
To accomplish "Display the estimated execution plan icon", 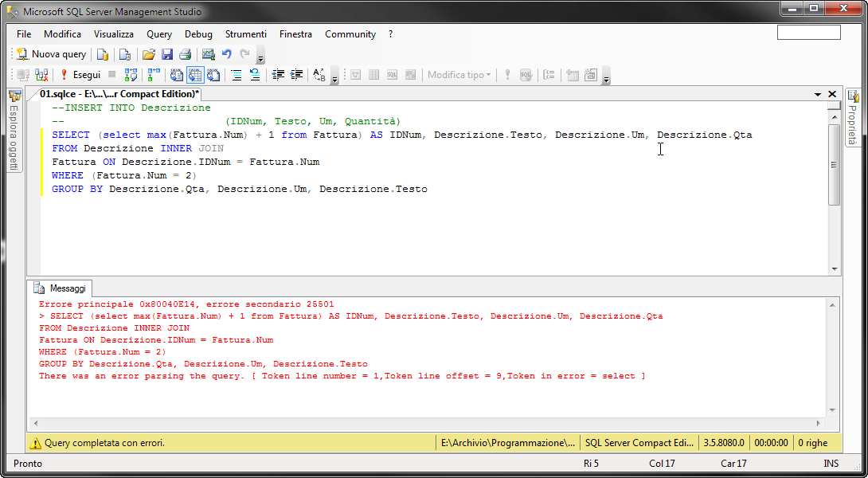I will [131, 75].
